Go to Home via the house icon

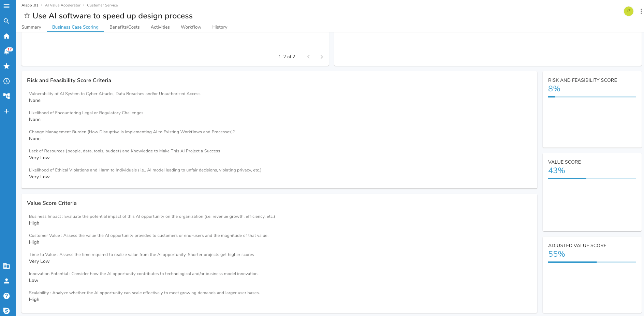(6, 36)
